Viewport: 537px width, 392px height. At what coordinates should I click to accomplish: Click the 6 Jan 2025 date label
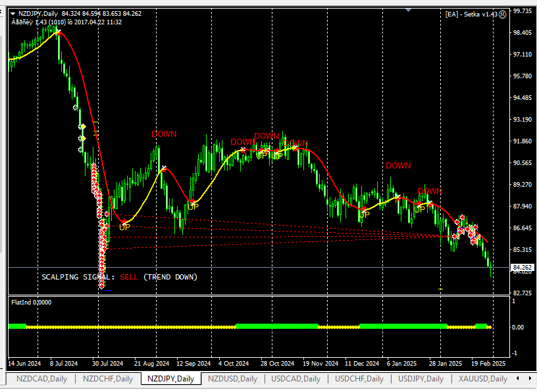pos(401,363)
